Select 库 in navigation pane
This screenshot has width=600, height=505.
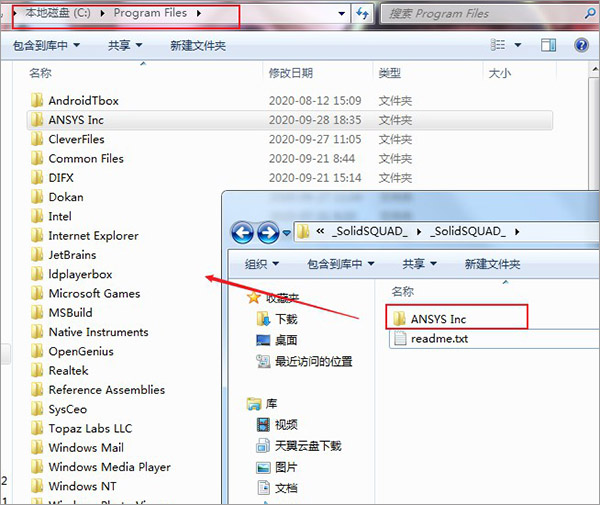(262, 404)
